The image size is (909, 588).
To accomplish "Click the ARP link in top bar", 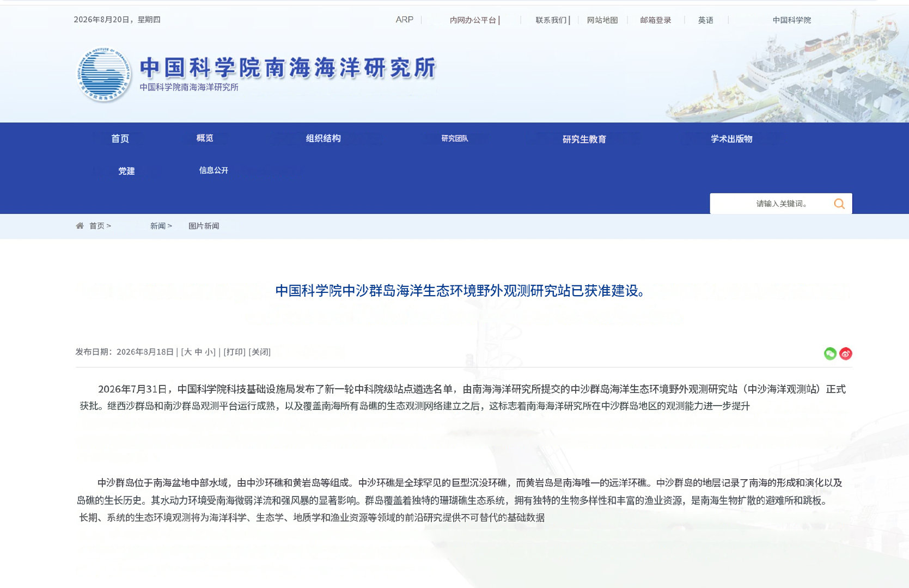I will pyautogui.click(x=405, y=20).
